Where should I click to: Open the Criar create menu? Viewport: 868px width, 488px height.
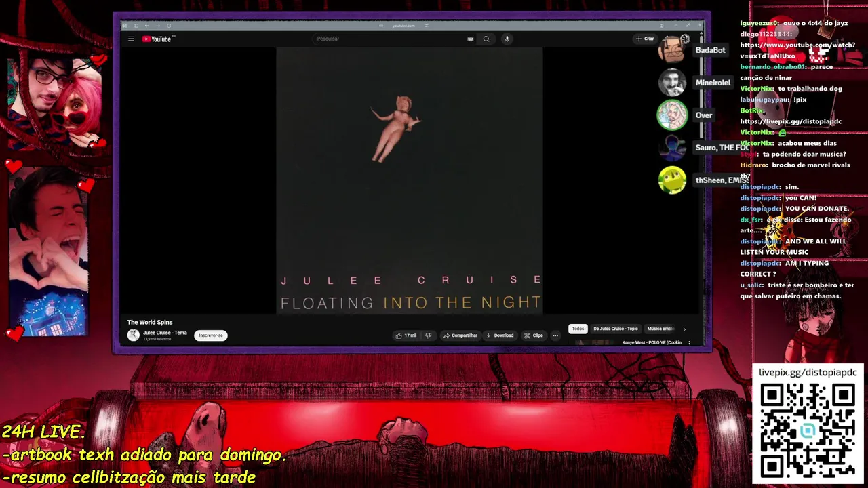[645, 39]
